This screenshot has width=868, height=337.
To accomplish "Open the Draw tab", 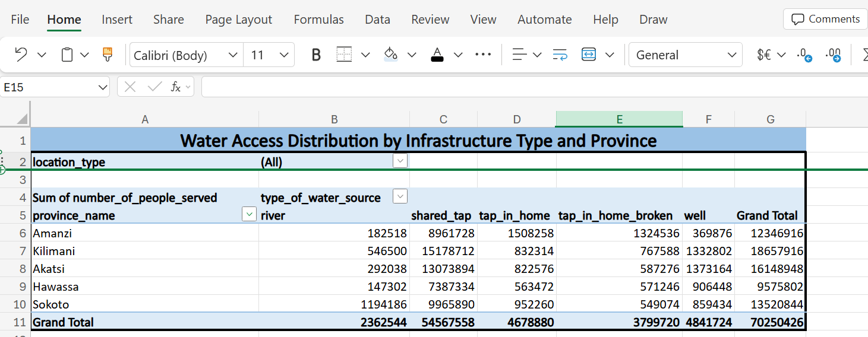I will pos(654,20).
